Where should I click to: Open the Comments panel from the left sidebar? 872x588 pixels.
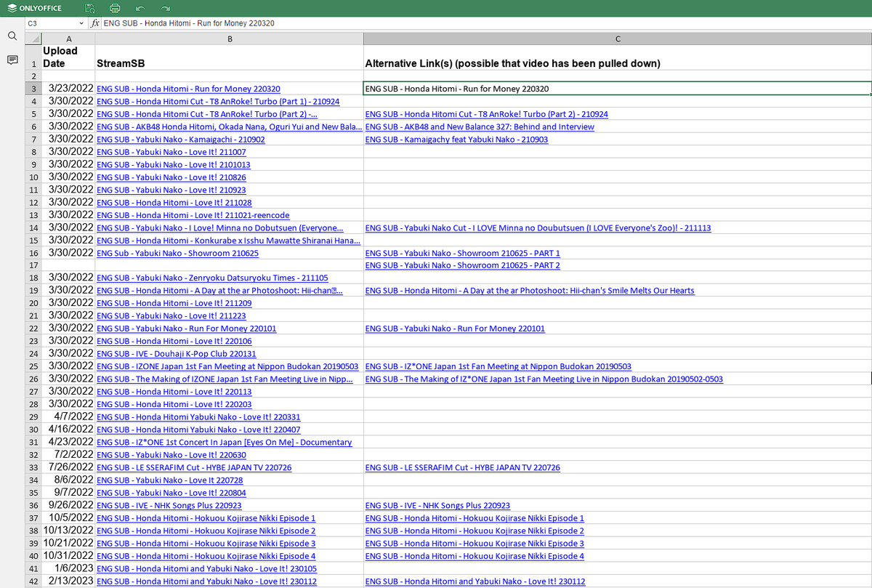pos(12,60)
